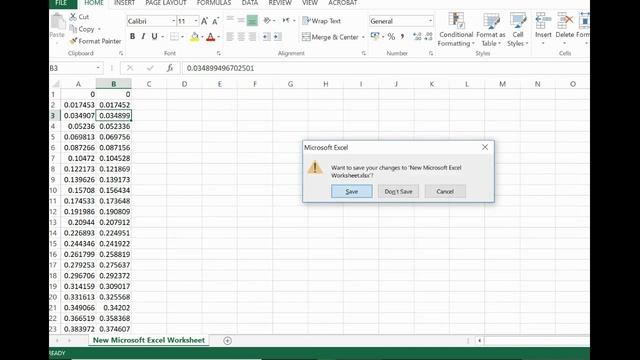This screenshot has height=360, width=640.
Task: Apply the yellow fill color bucket
Action: pyautogui.click(x=195, y=37)
